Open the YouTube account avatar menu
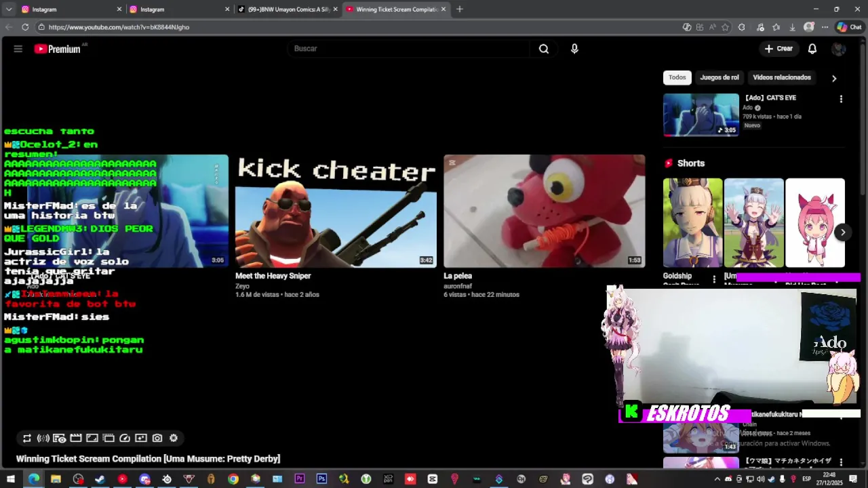The width and height of the screenshot is (868, 488). 839,49
